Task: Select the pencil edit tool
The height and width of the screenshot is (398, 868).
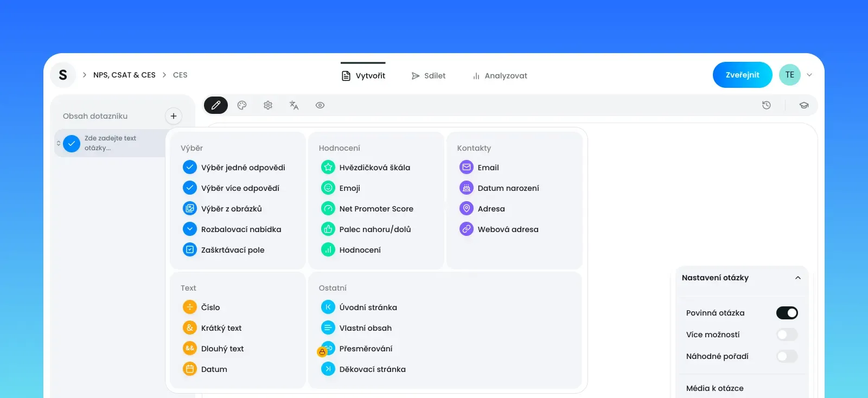Action: 216,105
